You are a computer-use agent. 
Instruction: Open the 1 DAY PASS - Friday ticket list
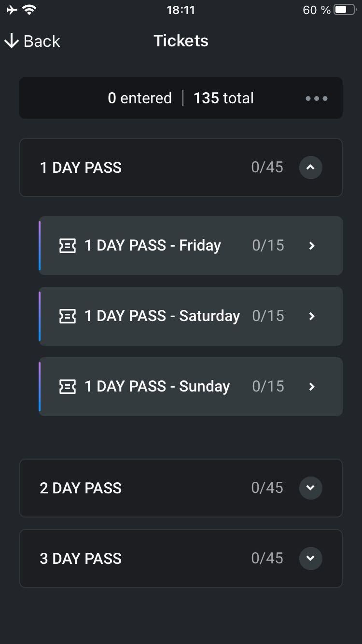(x=191, y=246)
